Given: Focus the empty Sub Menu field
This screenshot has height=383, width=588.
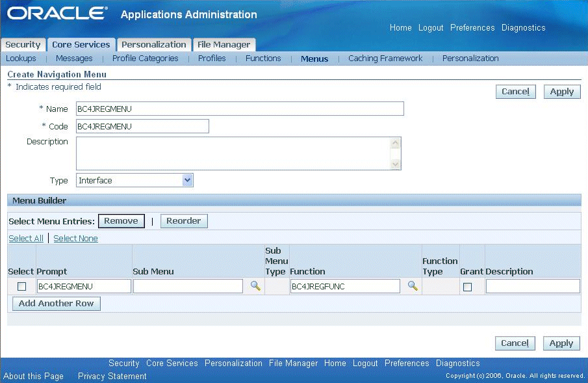Looking at the screenshot, I should tap(188, 286).
